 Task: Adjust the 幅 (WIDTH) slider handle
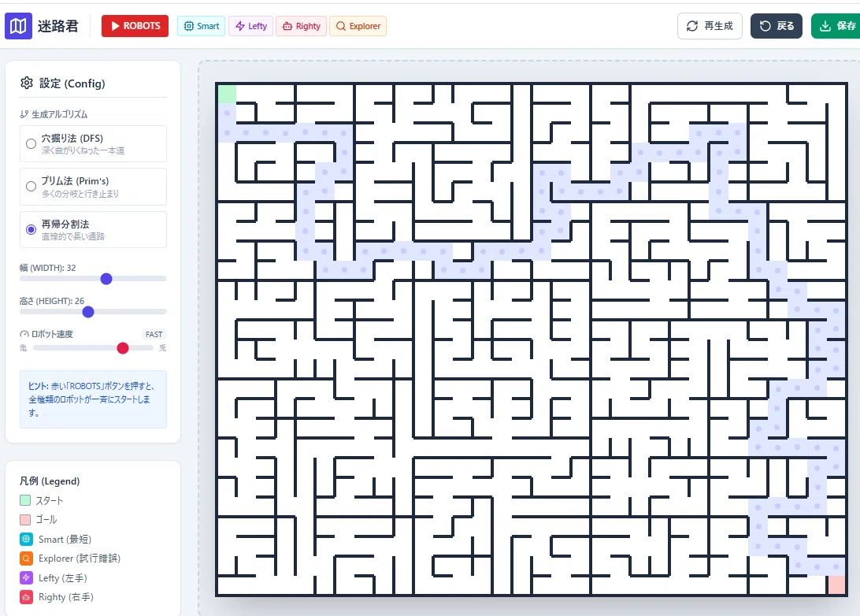[106, 279]
